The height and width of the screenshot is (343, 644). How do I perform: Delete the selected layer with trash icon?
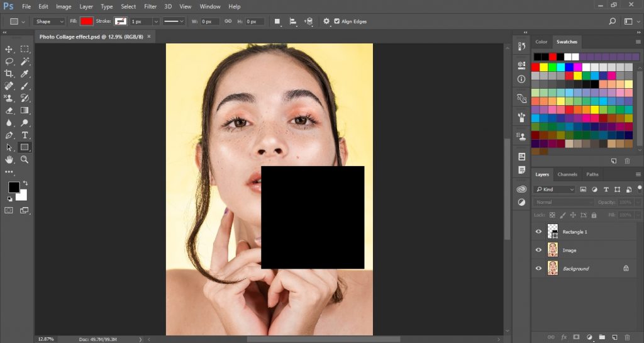[627, 337]
